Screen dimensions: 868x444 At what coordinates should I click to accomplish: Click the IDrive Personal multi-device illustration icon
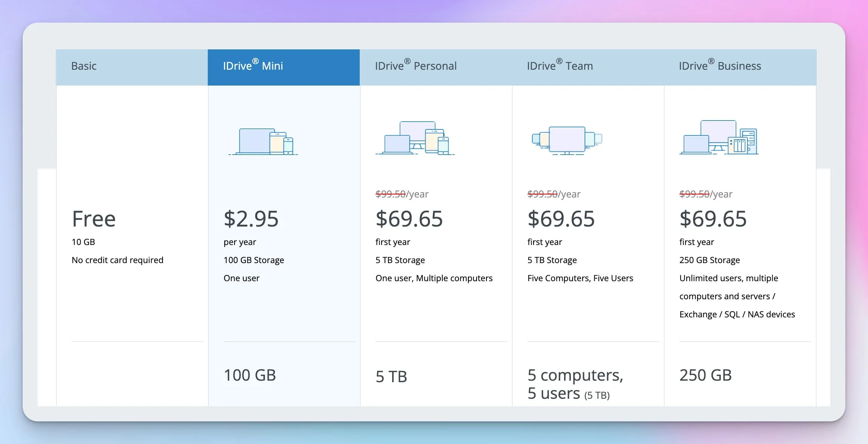click(415, 139)
